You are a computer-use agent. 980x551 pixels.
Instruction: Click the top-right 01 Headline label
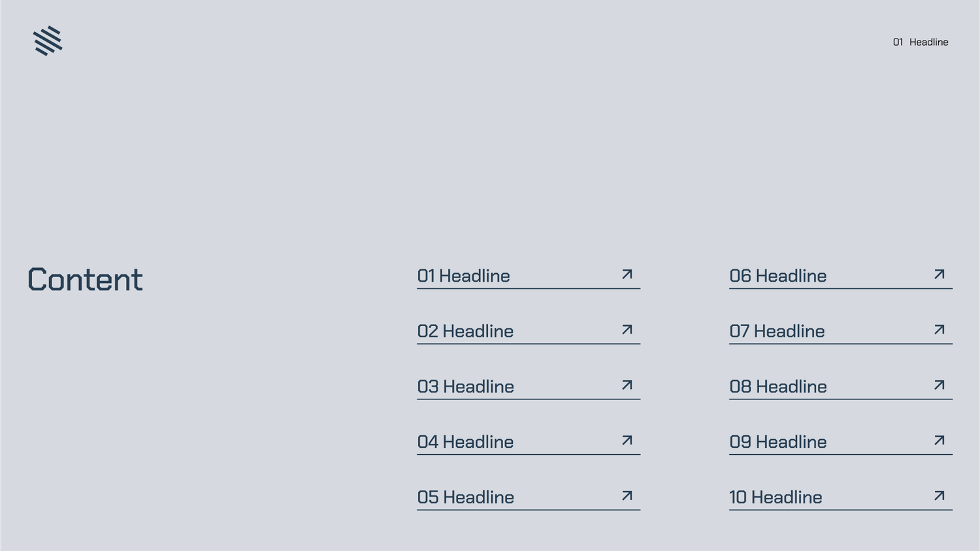(921, 42)
